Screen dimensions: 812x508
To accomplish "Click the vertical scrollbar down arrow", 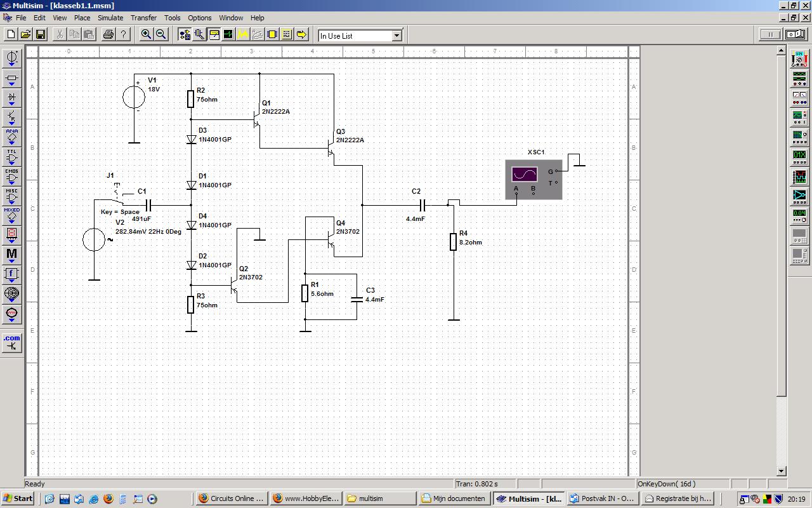I will point(782,471).
